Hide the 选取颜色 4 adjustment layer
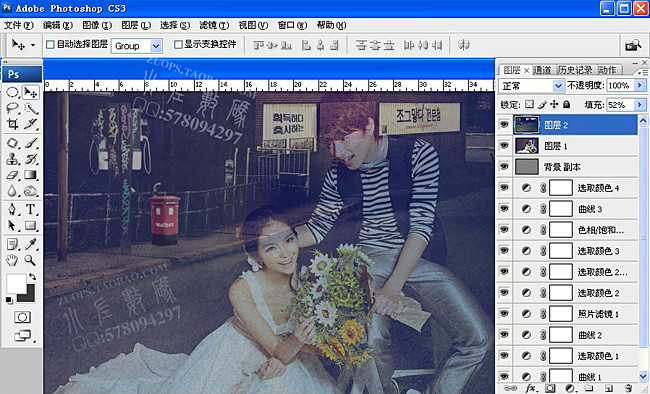Viewport: 650px width, 394px height. click(x=504, y=187)
